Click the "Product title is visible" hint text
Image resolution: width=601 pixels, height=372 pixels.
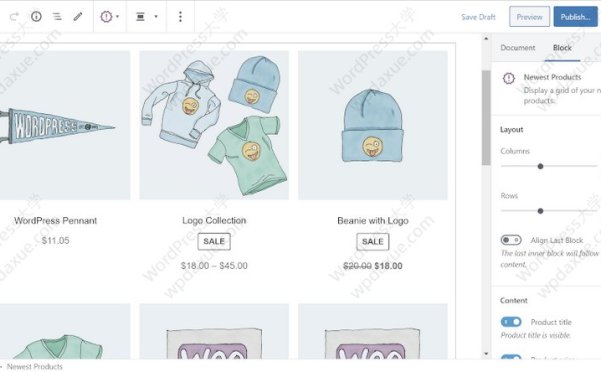(535, 335)
